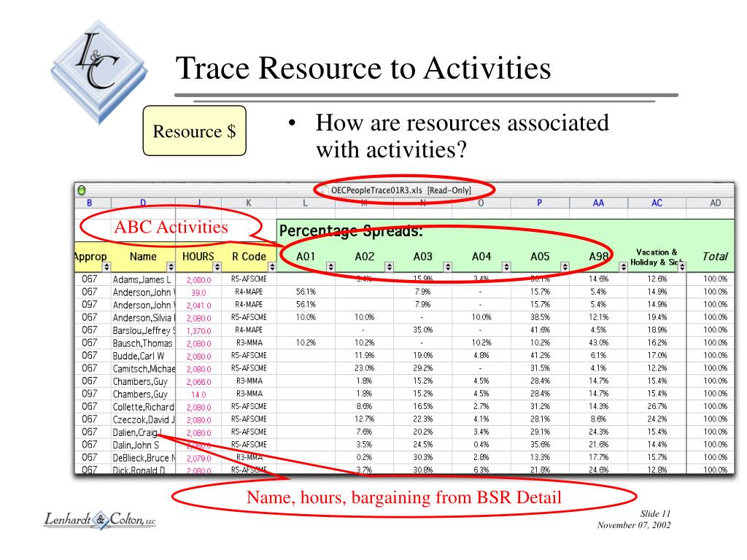Open the Vacation & Holiday & Sick filter arrow
The height and width of the screenshot is (560, 747).
pyautogui.click(x=682, y=267)
